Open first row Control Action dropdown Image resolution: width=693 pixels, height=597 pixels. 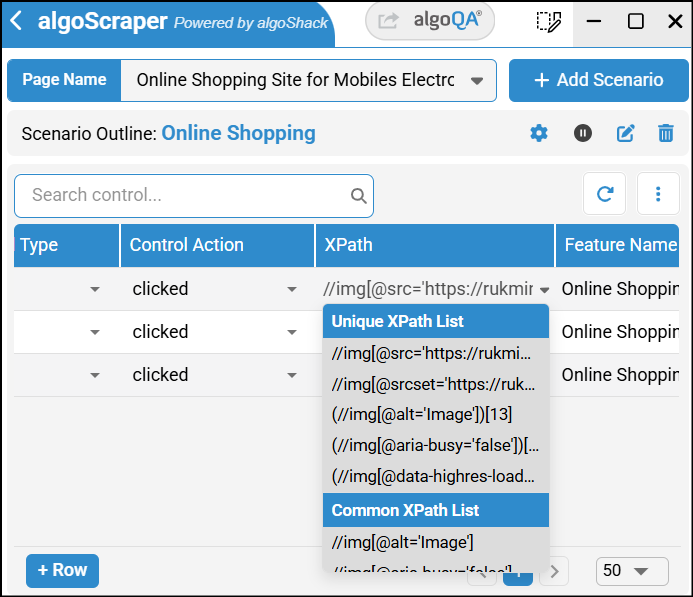coord(292,289)
